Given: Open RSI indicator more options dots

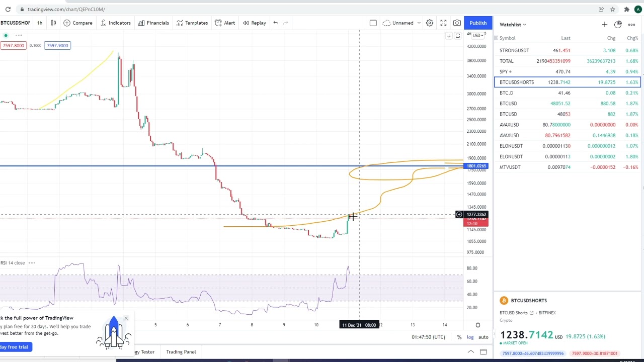Looking at the screenshot, I should [x=32, y=262].
